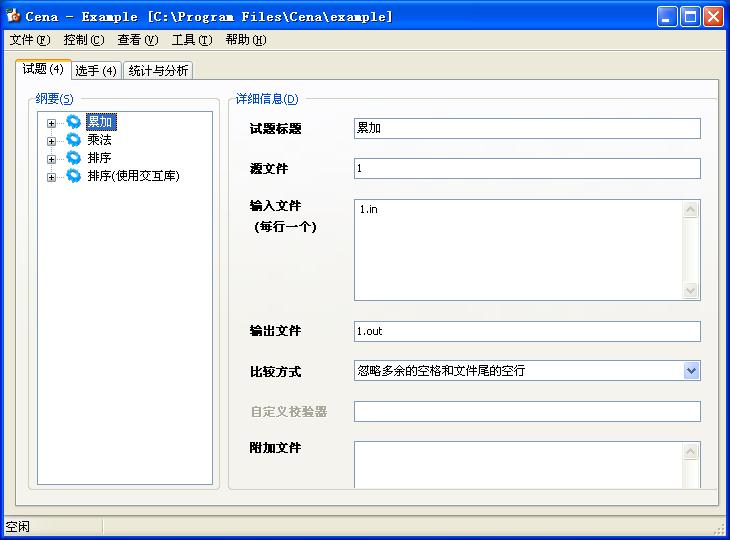
Task: Select the 比较方式 combo box text
Action: click(x=441, y=371)
